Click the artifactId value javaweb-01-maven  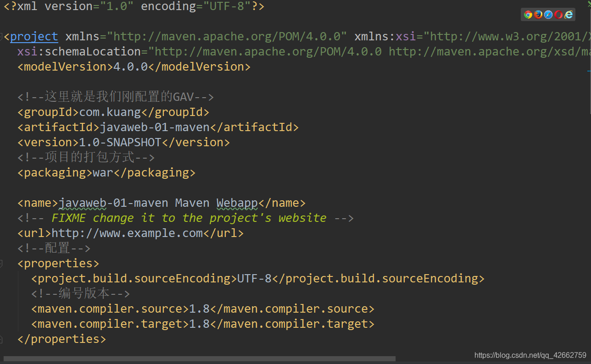[155, 127]
